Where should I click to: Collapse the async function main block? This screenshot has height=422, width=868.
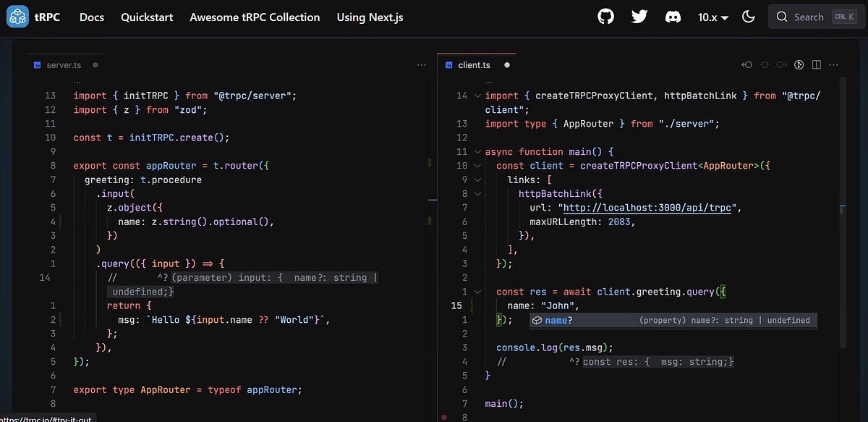click(x=477, y=152)
